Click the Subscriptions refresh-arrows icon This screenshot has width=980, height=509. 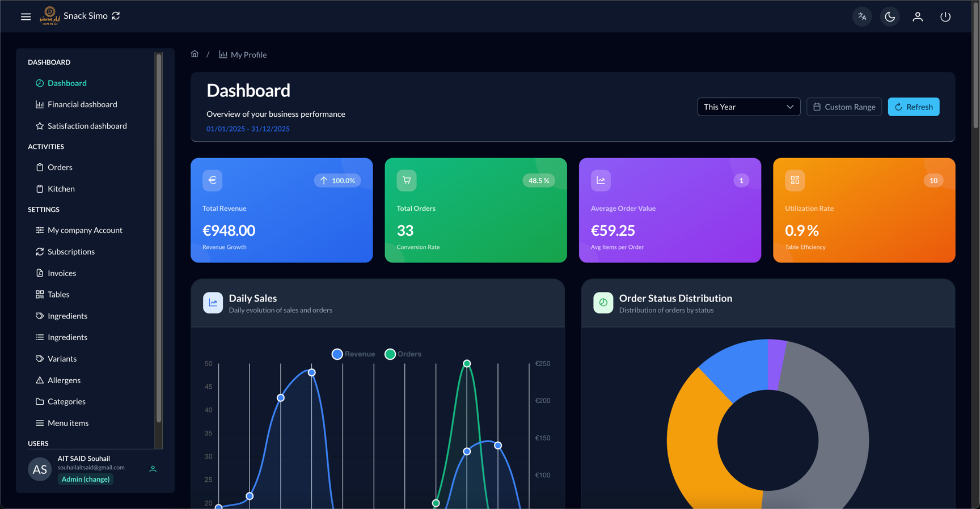[x=40, y=252]
